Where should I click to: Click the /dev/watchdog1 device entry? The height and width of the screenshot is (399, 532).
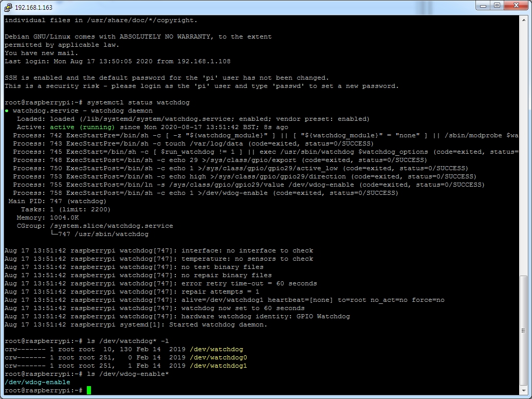(218, 366)
